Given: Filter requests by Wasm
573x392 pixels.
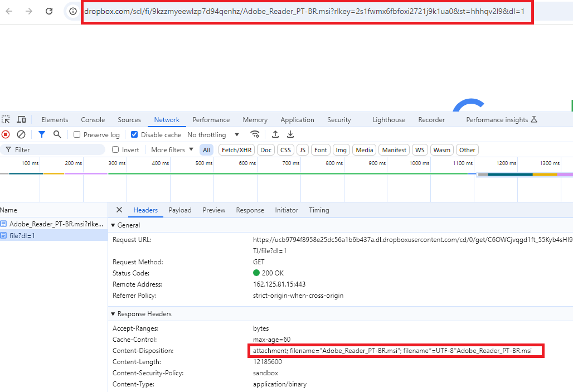Looking at the screenshot, I should click(x=442, y=150).
